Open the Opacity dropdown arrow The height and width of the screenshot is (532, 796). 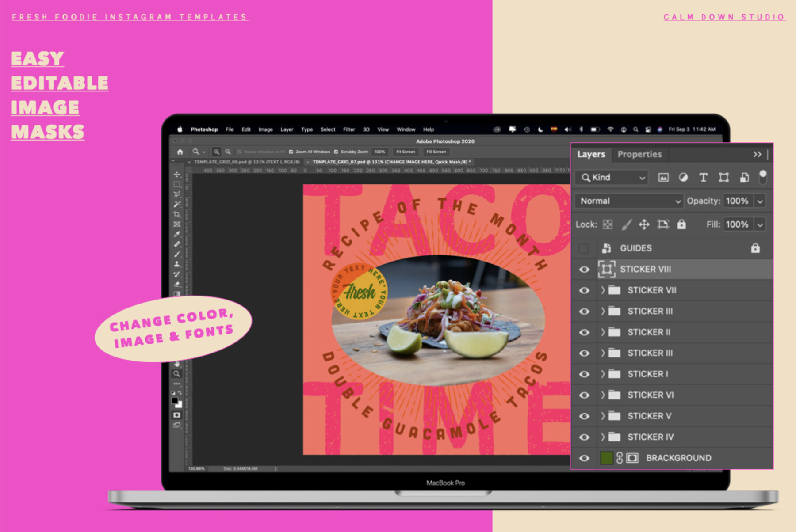click(760, 201)
